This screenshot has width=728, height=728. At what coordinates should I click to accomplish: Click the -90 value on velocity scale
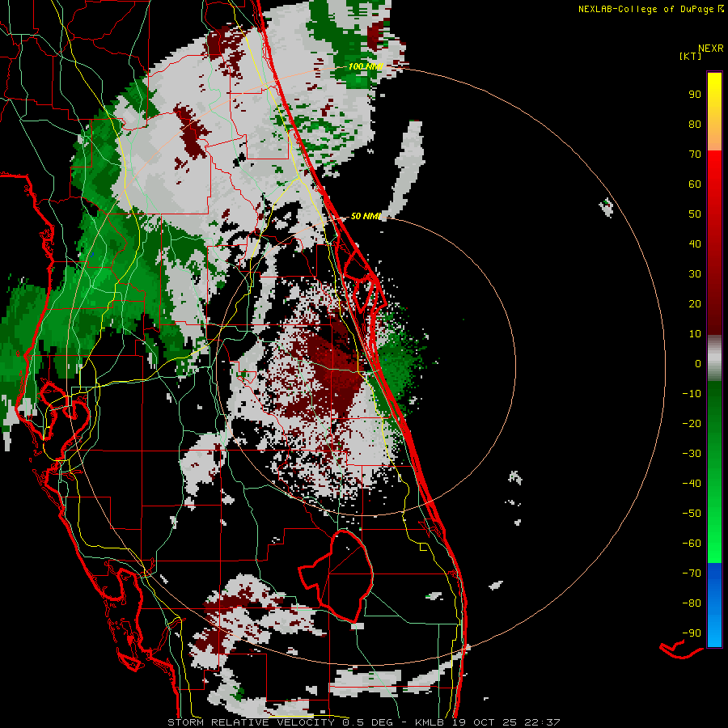click(x=692, y=633)
